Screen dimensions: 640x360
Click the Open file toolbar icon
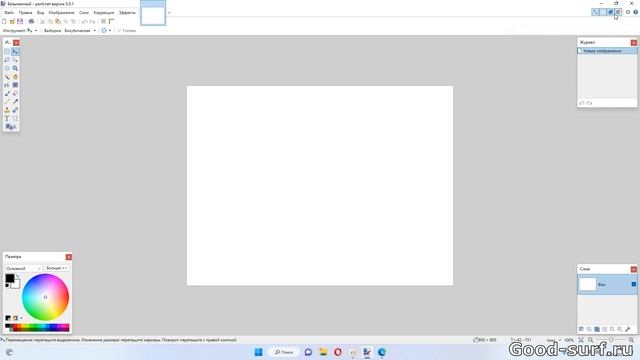coord(12,21)
